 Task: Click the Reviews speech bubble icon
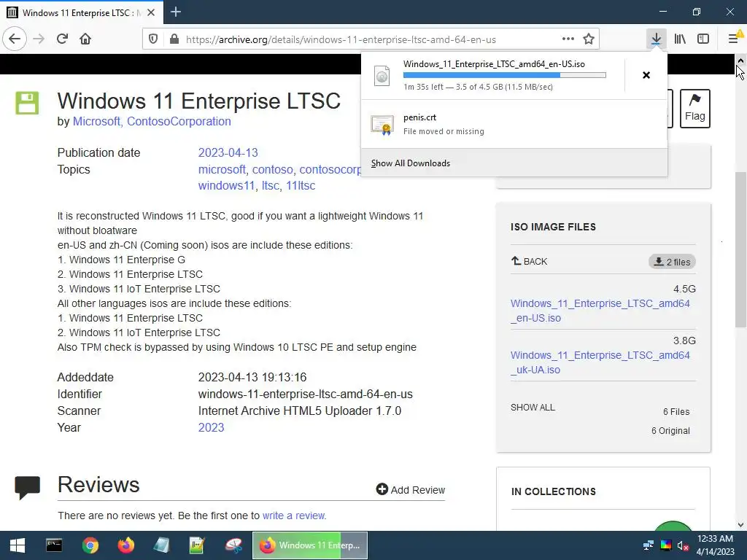[x=27, y=488]
